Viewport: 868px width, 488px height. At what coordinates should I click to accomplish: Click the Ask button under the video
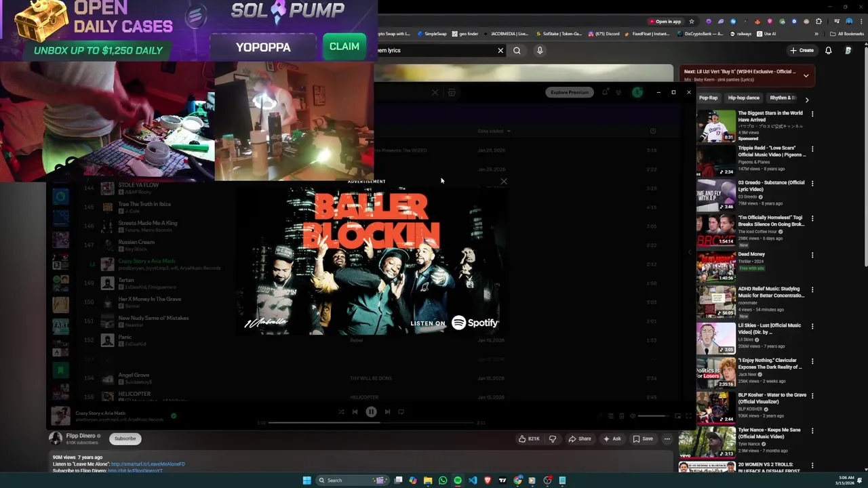click(x=612, y=439)
